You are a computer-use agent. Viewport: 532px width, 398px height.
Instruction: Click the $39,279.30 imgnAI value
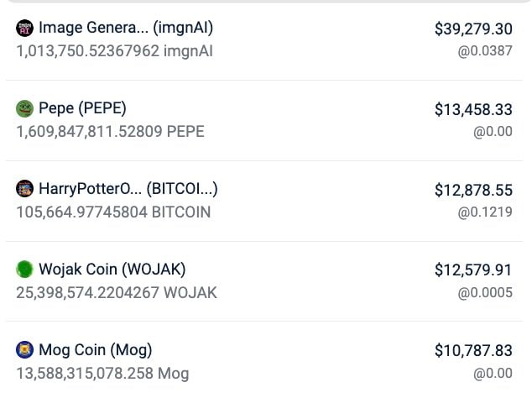(x=472, y=29)
